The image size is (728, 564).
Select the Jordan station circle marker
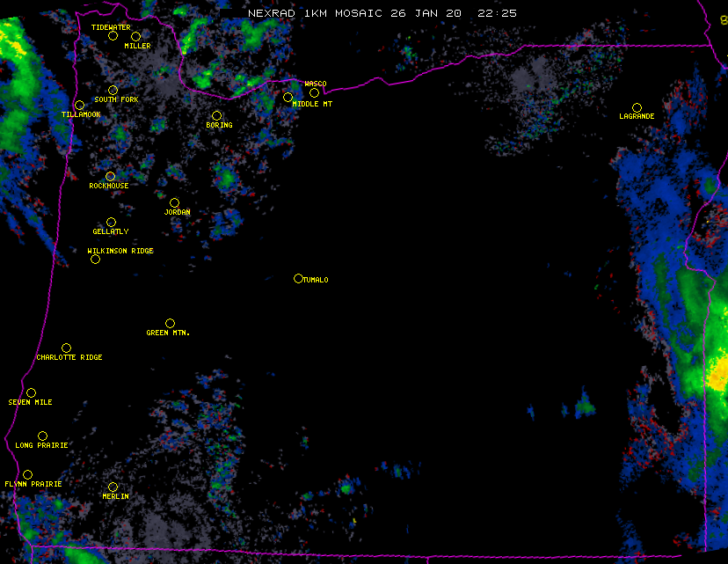tap(174, 202)
